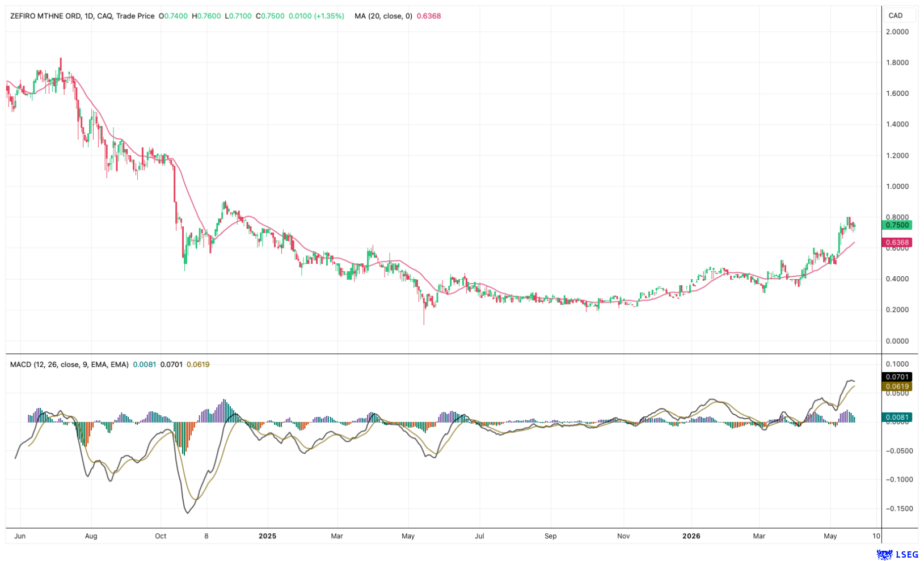This screenshot has width=924, height=561.
Task: Click the pink MA value 0.6368 in header
Action: (429, 16)
